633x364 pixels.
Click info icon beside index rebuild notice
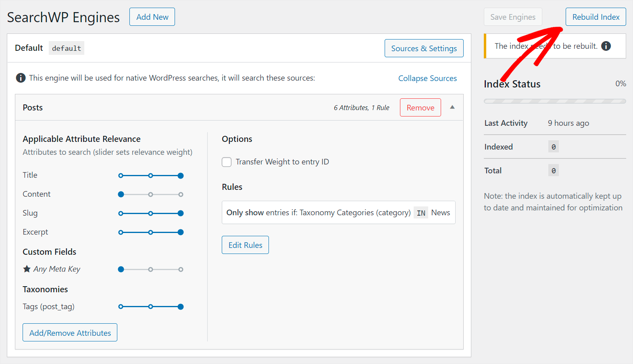(606, 46)
